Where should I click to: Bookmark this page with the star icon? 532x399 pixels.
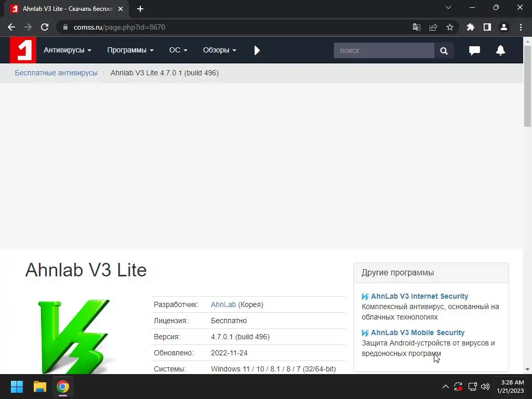pyautogui.click(x=449, y=27)
